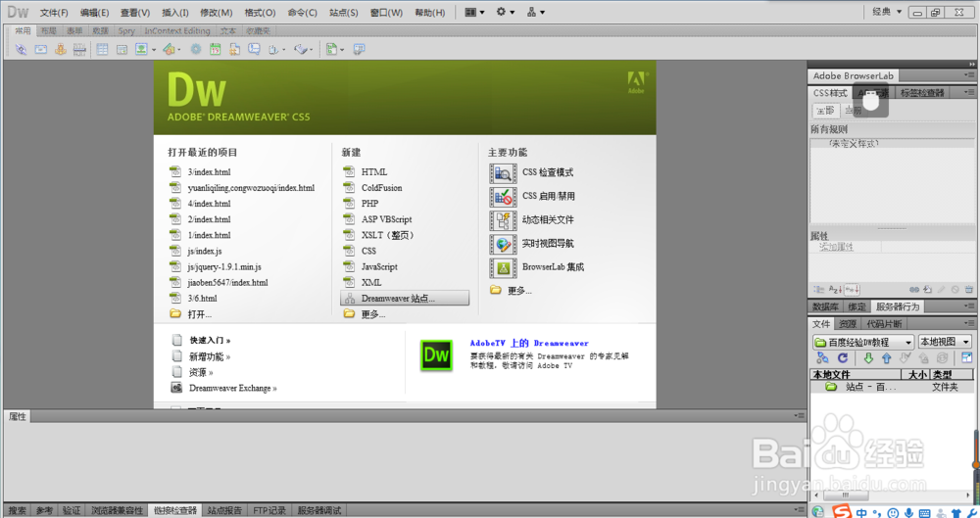Click AdobeTV 上的 Dreamweaver link

pos(529,343)
